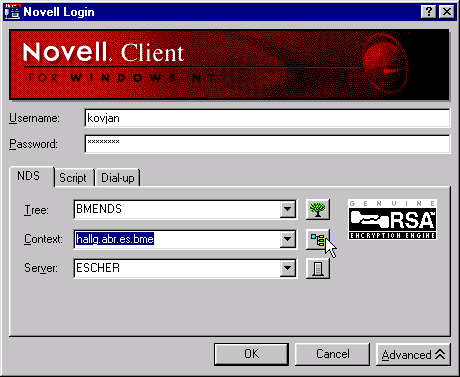Click into the Username field
460x377 pixels.
[267, 118]
